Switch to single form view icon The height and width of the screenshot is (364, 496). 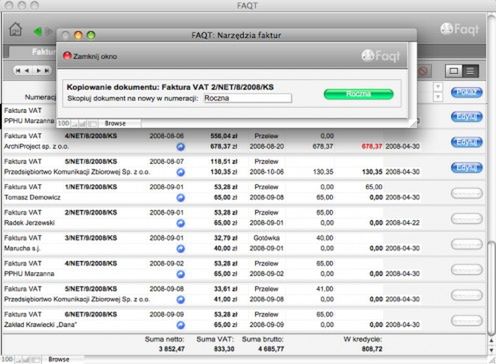click(454, 71)
